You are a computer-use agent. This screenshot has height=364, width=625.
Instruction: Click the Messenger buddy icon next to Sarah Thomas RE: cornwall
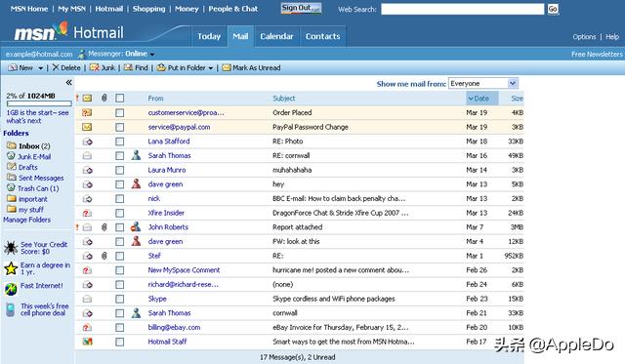pyautogui.click(x=136, y=155)
